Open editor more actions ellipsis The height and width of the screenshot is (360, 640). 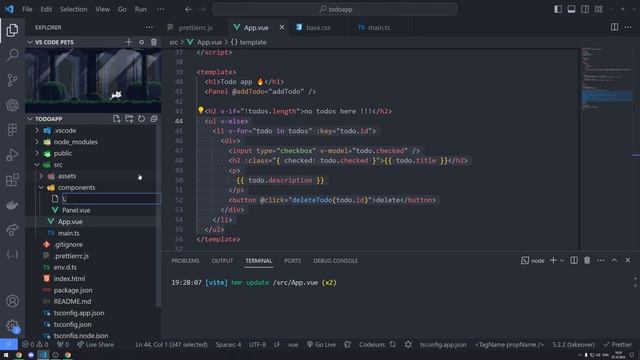pyautogui.click(x=628, y=27)
